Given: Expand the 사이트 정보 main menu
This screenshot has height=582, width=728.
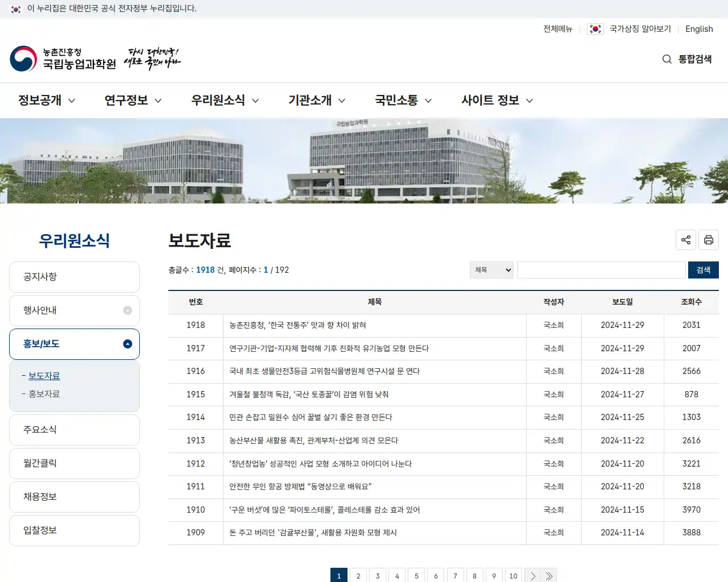Looking at the screenshot, I should [x=497, y=101].
